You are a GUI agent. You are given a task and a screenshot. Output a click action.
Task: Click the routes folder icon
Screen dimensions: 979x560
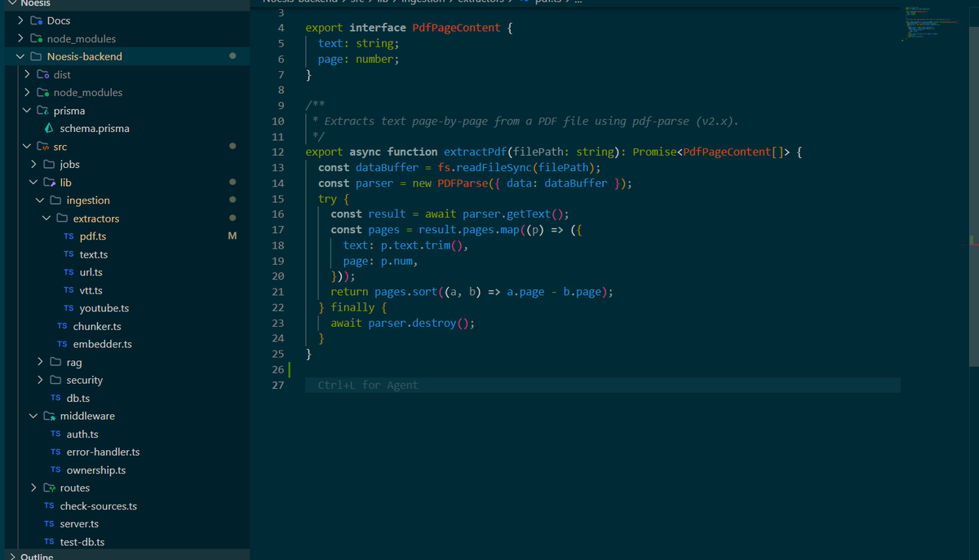(49, 487)
